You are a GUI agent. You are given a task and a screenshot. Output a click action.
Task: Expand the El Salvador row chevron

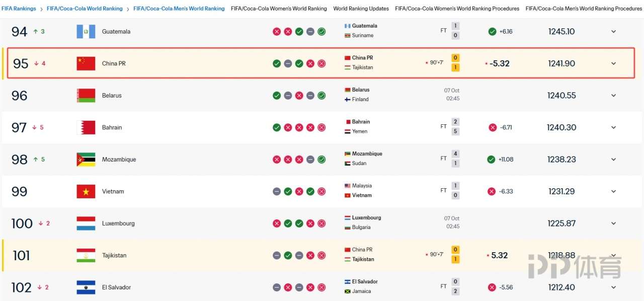point(613,287)
